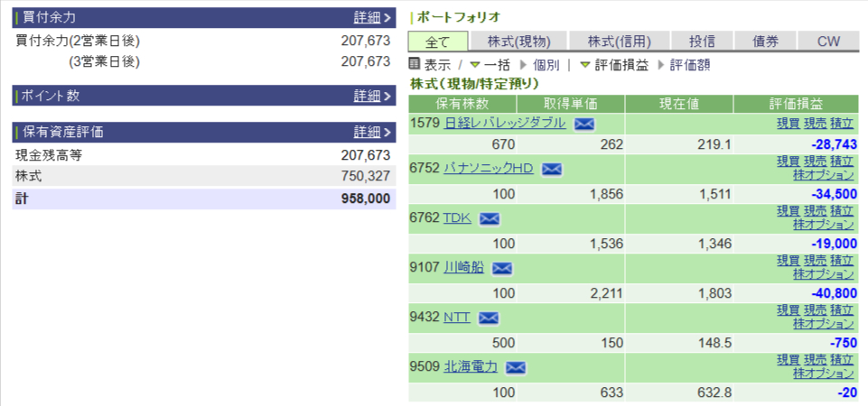Click 積立 for NTT
868x406 pixels.
tap(842, 309)
